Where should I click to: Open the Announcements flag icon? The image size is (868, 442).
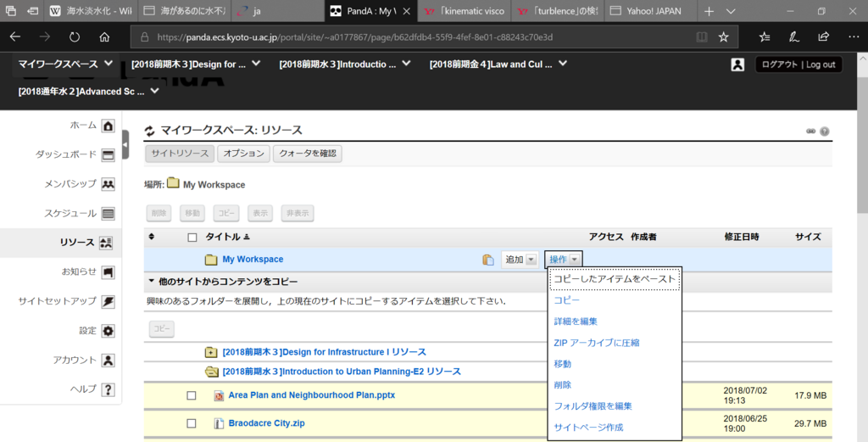[108, 272]
